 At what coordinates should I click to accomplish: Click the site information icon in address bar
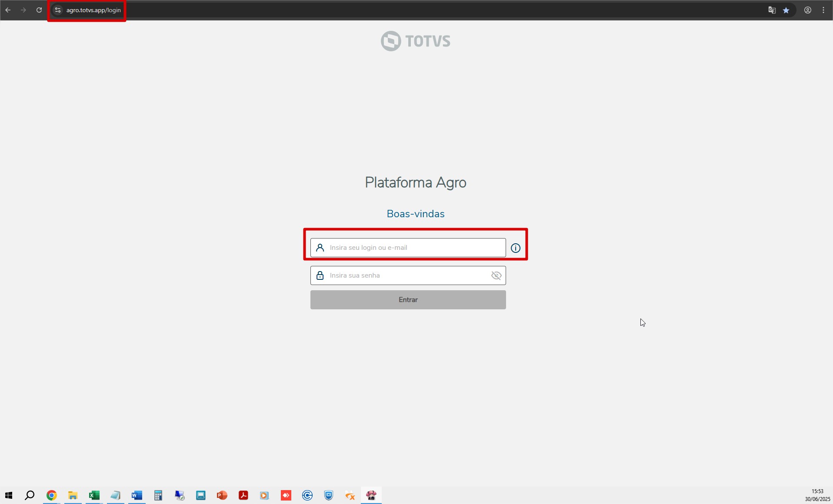pos(58,10)
